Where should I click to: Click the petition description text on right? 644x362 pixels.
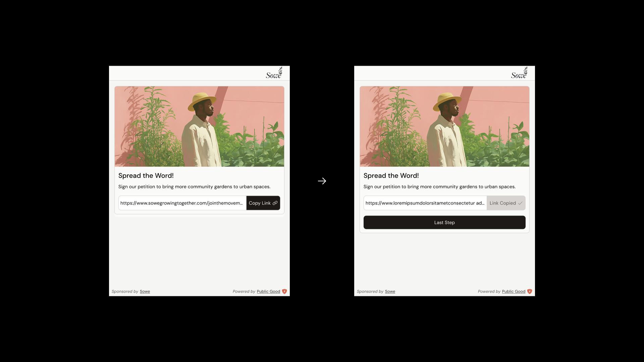pos(439,187)
